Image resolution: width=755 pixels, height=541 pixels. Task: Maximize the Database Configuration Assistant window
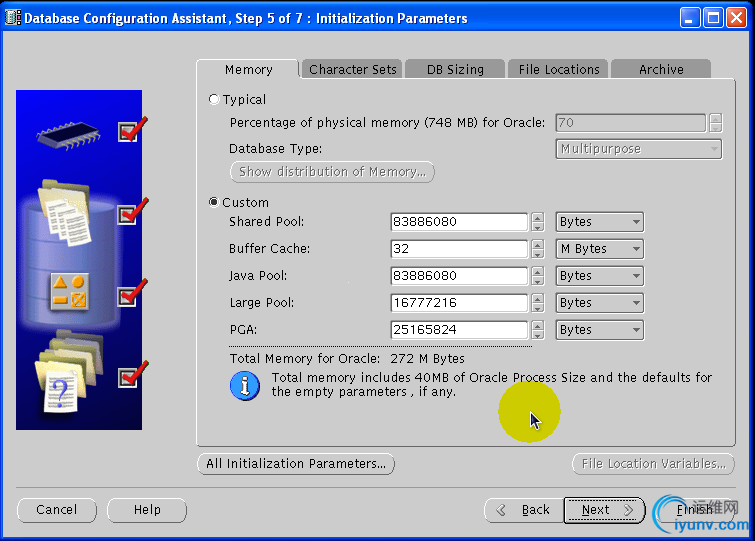[713, 18]
